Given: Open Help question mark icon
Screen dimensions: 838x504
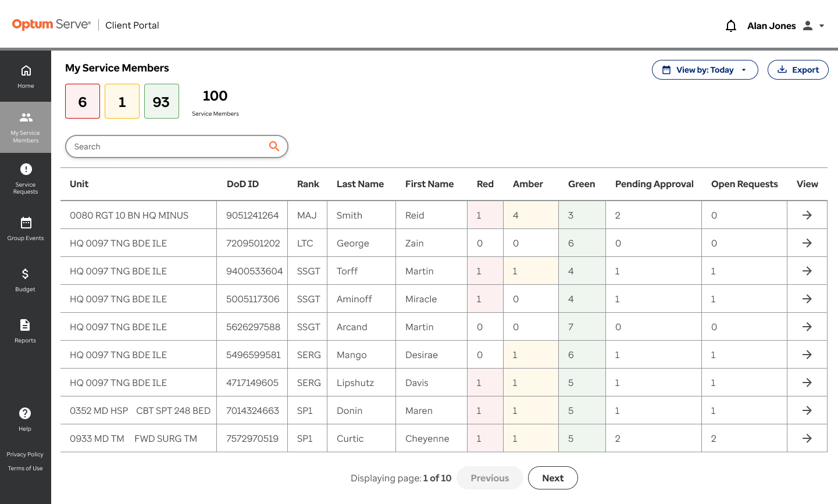Looking at the screenshot, I should [x=25, y=413].
